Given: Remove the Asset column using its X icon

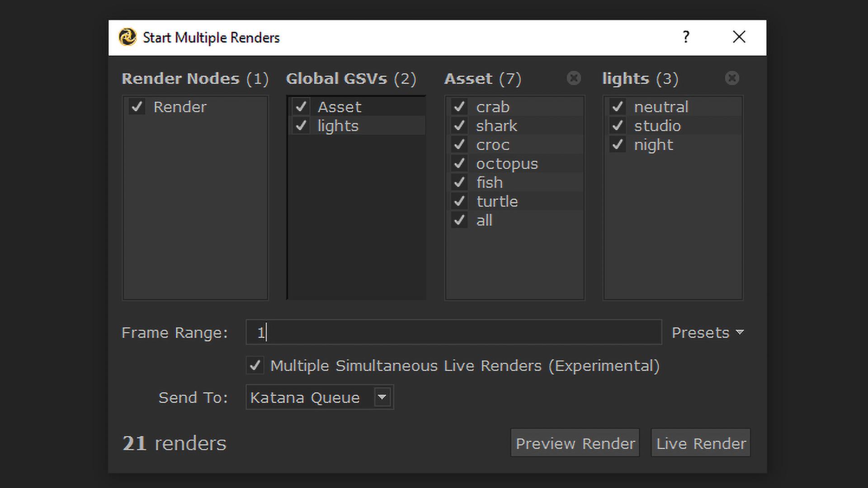Looking at the screenshot, I should click(x=574, y=78).
